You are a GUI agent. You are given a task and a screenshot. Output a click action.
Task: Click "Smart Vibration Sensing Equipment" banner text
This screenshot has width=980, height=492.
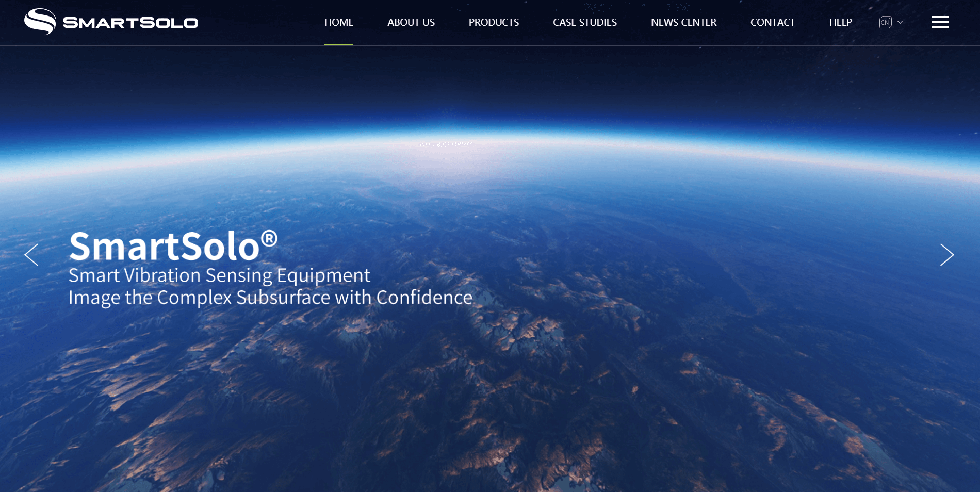pos(219,275)
